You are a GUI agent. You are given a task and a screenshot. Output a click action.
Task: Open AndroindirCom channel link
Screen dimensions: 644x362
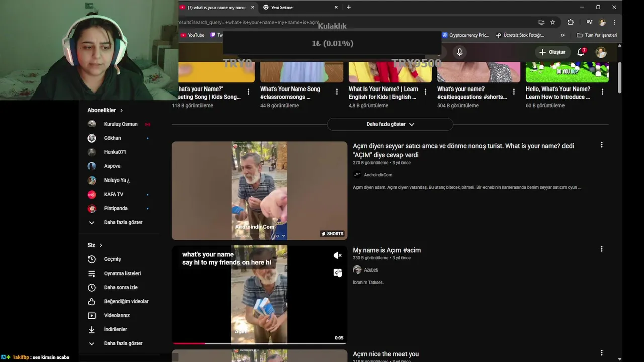(378, 175)
